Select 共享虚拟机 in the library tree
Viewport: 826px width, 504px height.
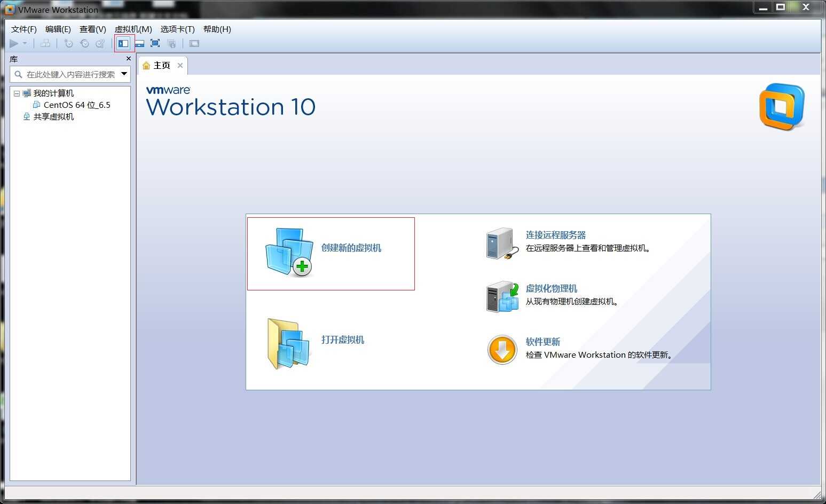click(53, 116)
